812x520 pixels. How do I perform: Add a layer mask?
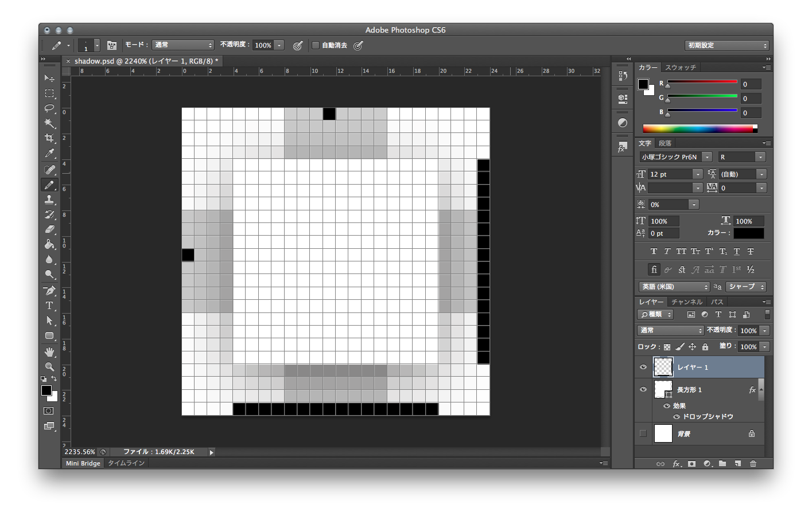[691, 463]
